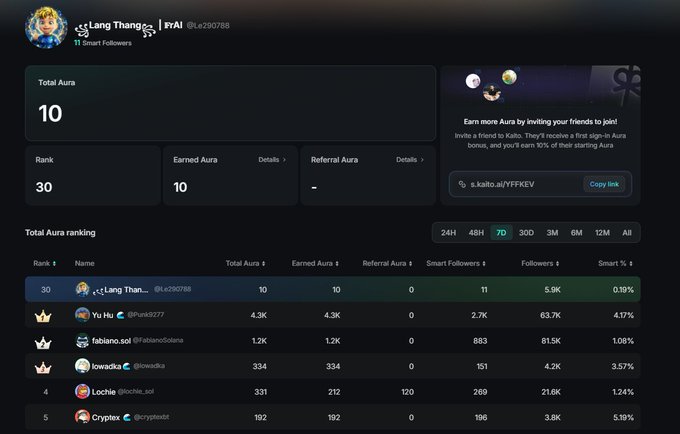Sort table by Total Aura column
Screen dimensions: 680x434
(x=245, y=263)
